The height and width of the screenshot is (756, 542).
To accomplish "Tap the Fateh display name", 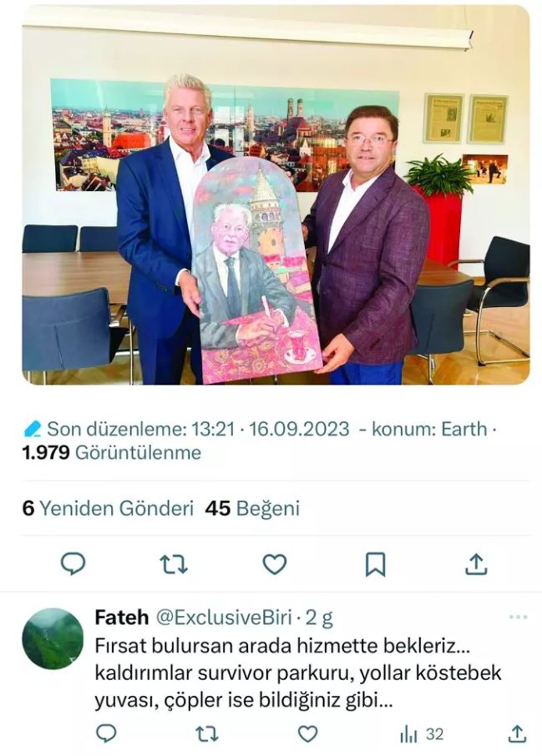I will [122, 617].
